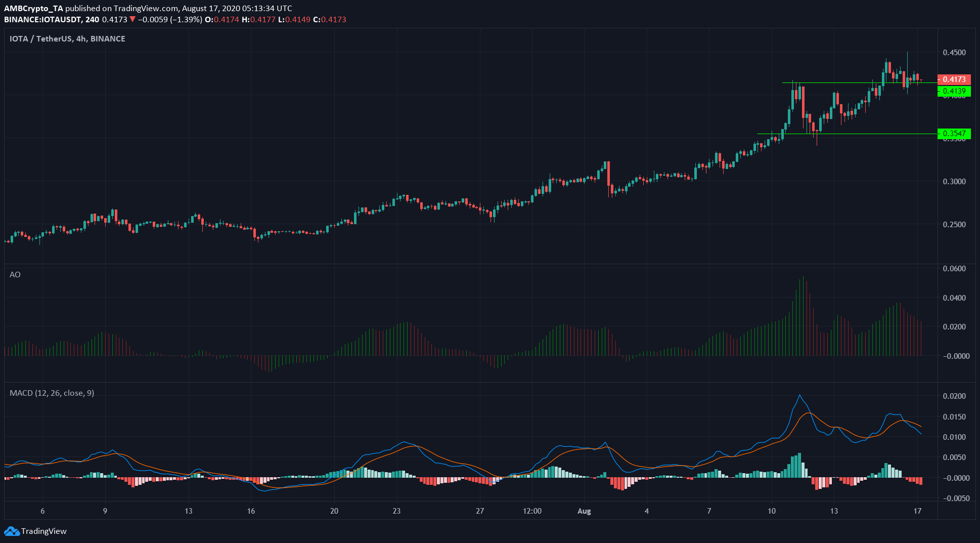Screen dimensions: 980x543
Task: Click the 0.0200 AO axis value
Action: [x=954, y=326]
